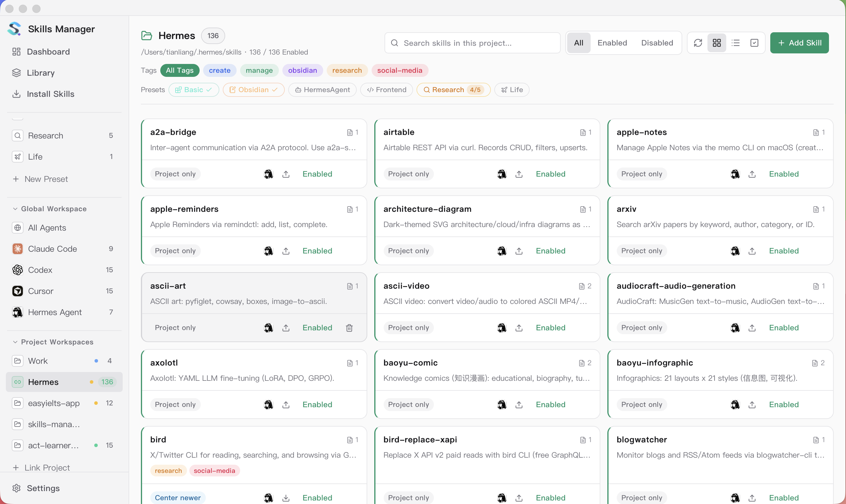Click Hermes agent icon on ascii-video card
This screenshot has height=504, width=846.
click(x=502, y=328)
